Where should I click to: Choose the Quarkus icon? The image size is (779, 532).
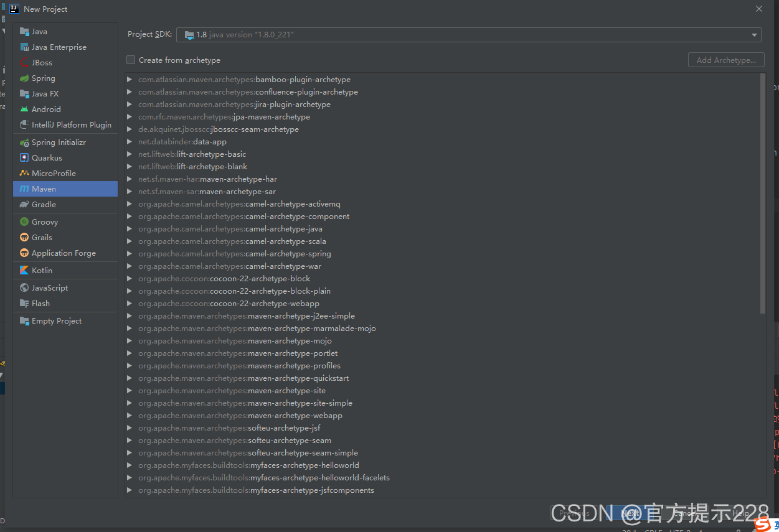coord(24,158)
